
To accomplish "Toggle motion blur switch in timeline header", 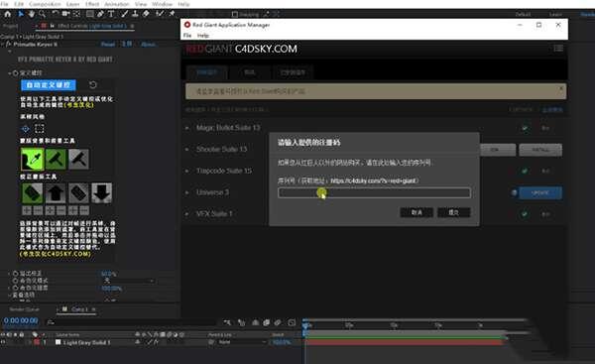I will pyautogui.click(x=278, y=322).
